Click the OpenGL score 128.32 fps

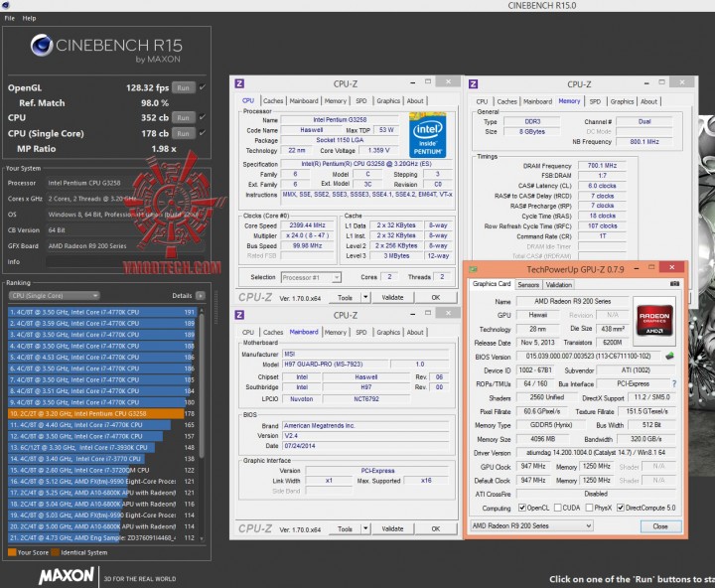[147, 87]
